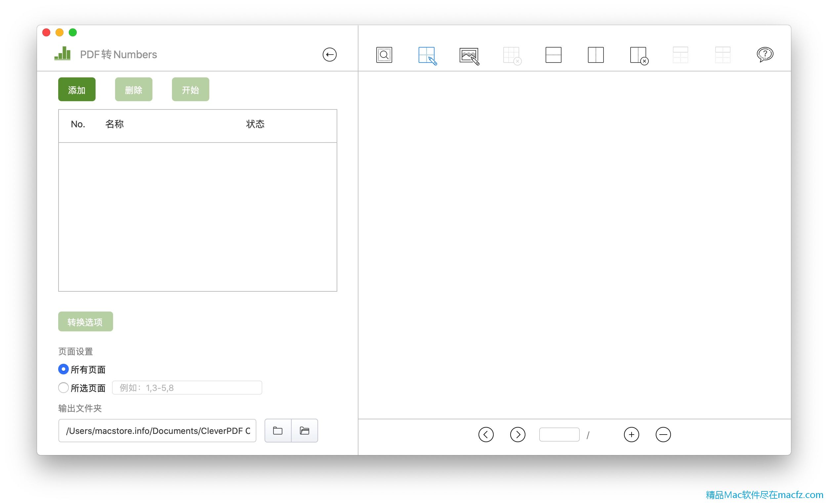Click the PDF转Numbers title text
Viewport: 828px width, 504px height.
point(118,55)
